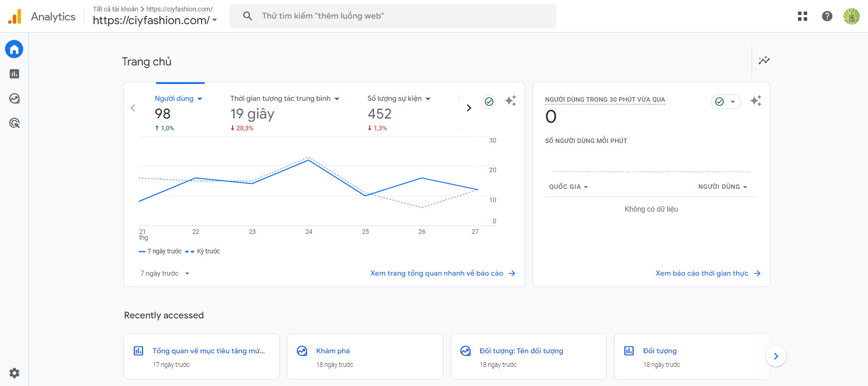
Task: Open Xem trang tổng quan nhanh về báo cáo
Action: [x=443, y=273]
